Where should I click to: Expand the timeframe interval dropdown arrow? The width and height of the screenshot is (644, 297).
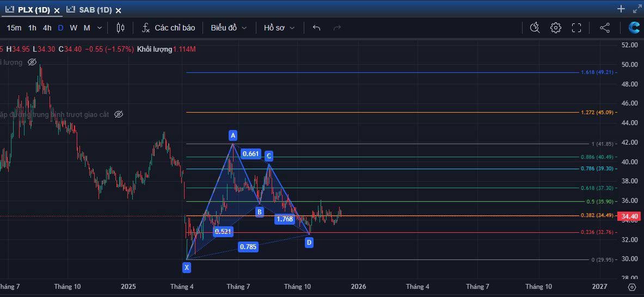tap(100, 28)
